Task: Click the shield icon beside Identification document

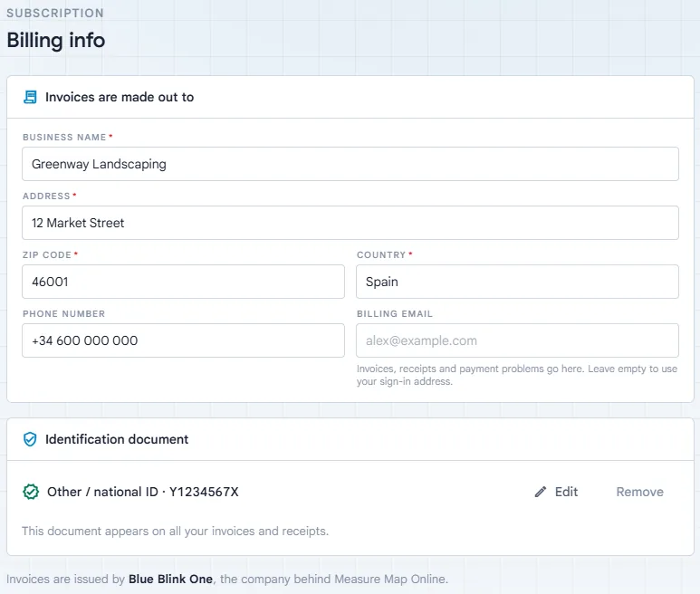Action: point(30,439)
